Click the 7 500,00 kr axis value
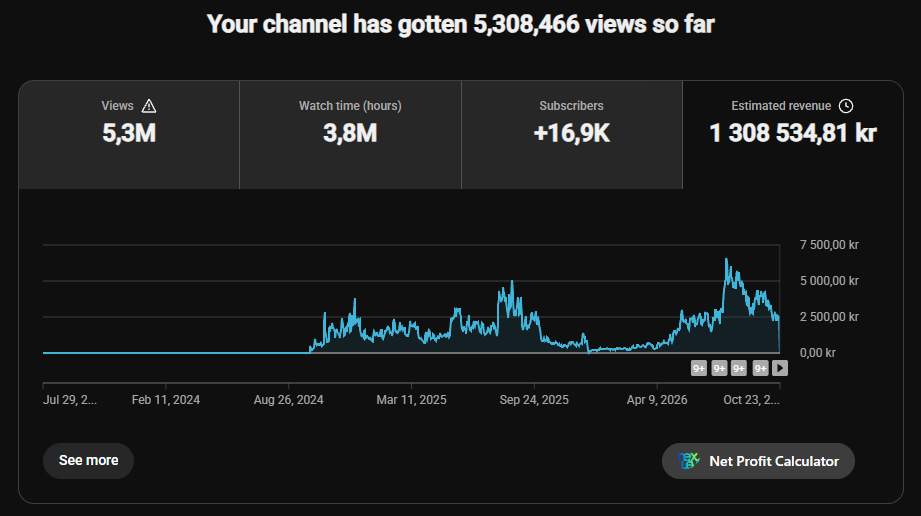The image size is (921, 516). (x=829, y=245)
